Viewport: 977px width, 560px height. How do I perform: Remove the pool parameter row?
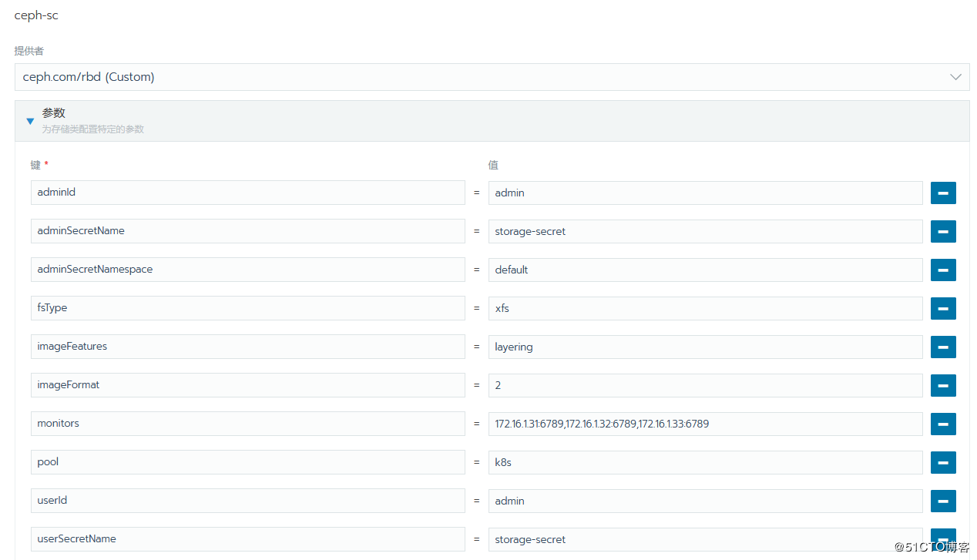coord(943,462)
